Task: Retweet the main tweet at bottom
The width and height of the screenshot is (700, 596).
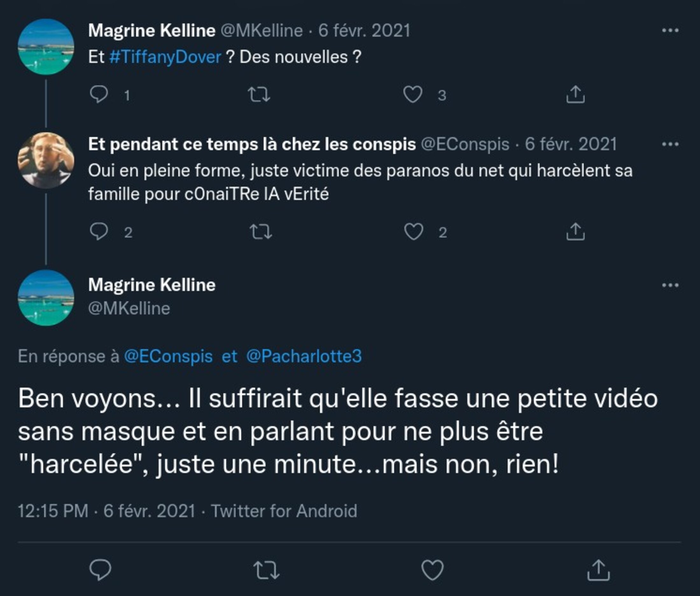Action: (x=266, y=570)
